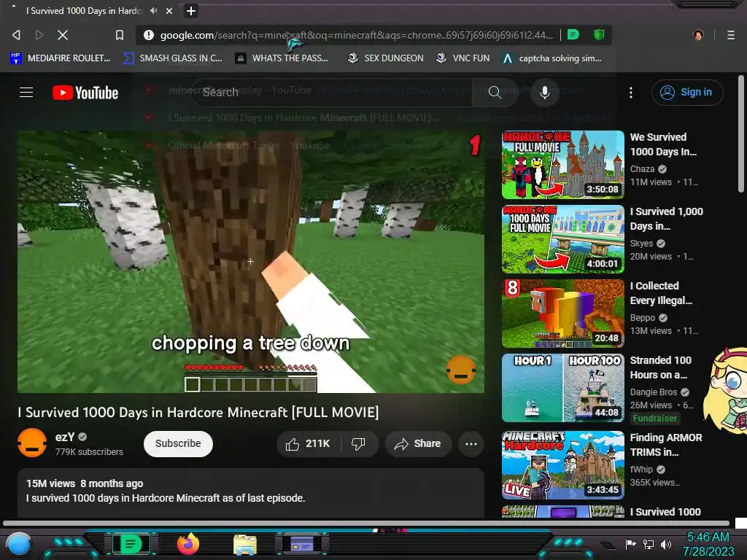Open the Dangie Bros channel name

[654, 392]
